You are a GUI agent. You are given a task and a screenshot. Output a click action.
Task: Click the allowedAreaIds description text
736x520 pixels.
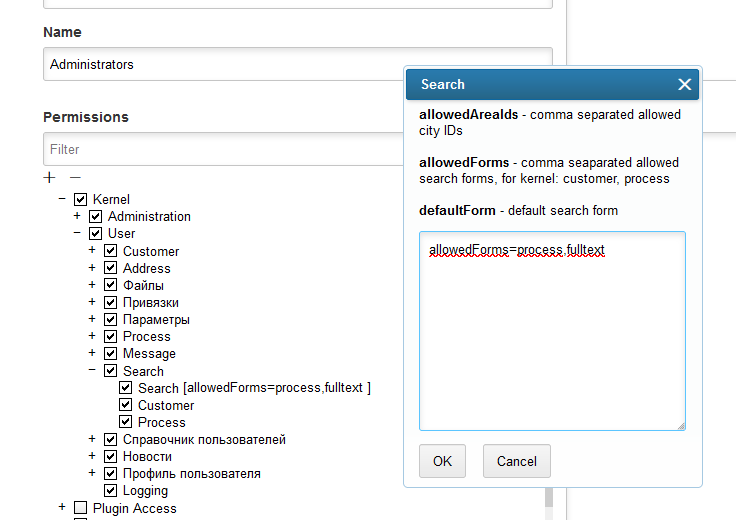550,122
